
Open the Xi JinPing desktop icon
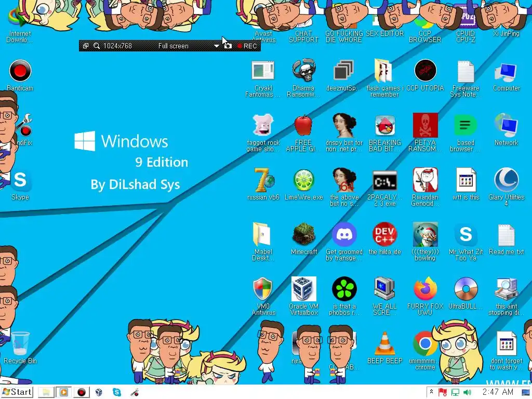[x=506, y=33]
